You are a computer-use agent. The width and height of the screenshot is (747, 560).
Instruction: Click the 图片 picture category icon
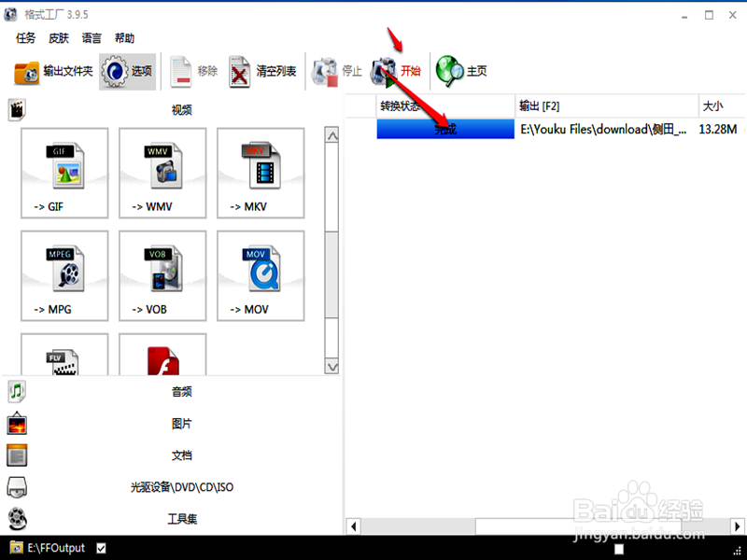coord(16,423)
